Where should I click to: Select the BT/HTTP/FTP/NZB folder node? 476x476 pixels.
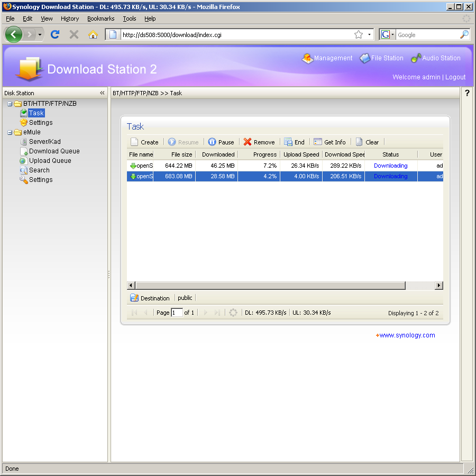pos(50,104)
